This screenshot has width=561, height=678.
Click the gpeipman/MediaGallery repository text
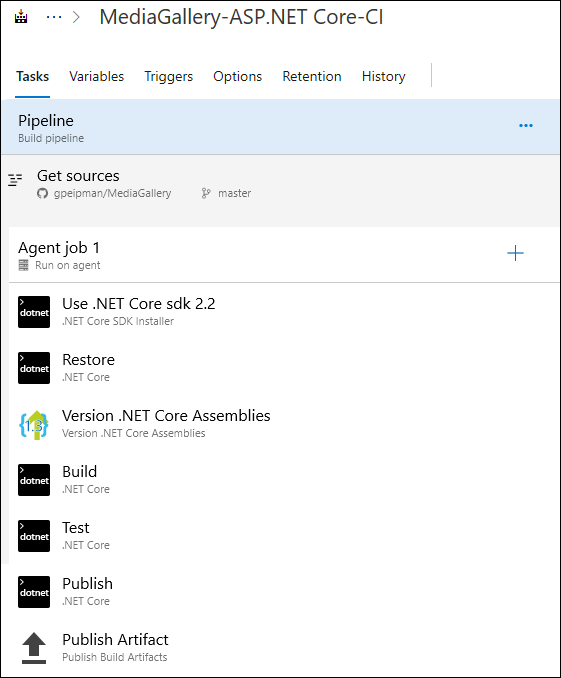(112, 193)
